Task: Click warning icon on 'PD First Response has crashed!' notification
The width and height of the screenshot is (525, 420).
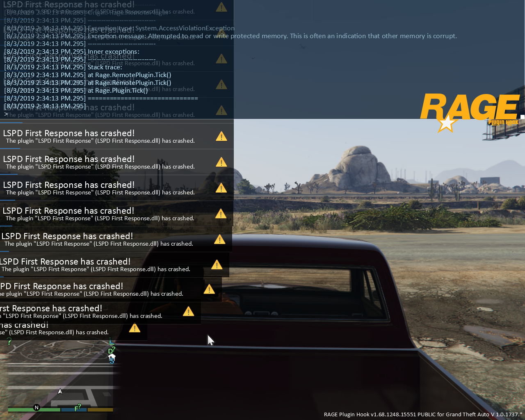Action: [209, 289]
